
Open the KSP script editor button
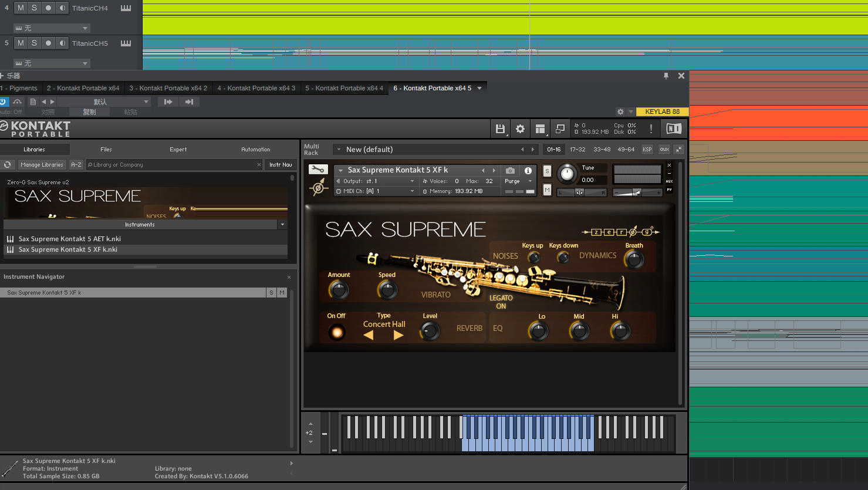(647, 149)
